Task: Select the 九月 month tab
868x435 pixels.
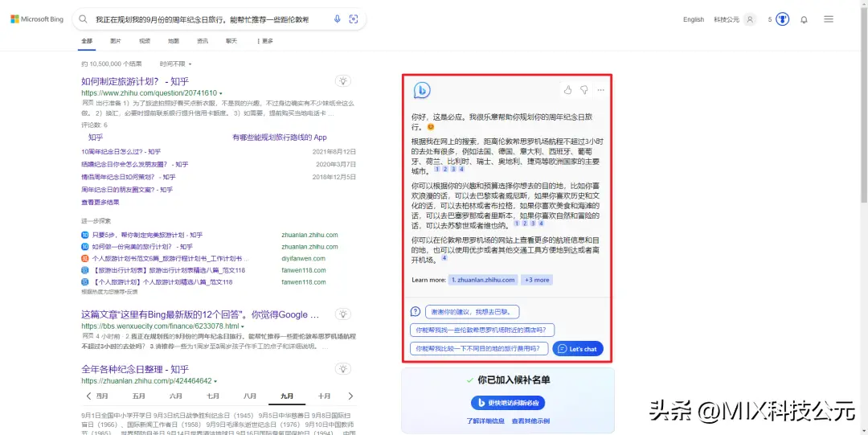Action: click(x=287, y=396)
